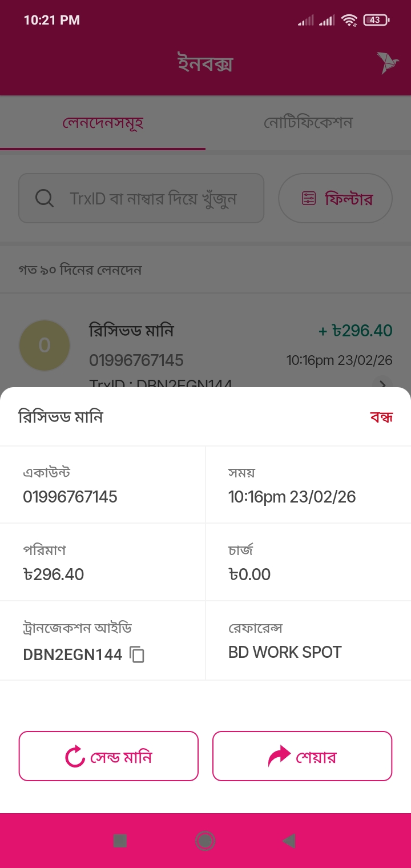Switch to লেনদেনসমূহ transactions tab
This screenshot has width=411, height=868.
103,122
